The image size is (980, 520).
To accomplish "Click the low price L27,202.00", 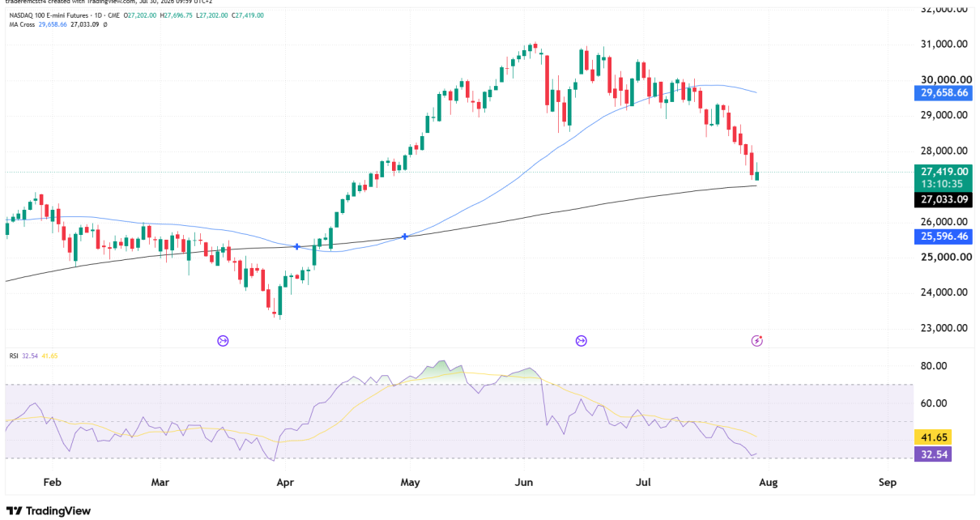I will [x=212, y=15].
